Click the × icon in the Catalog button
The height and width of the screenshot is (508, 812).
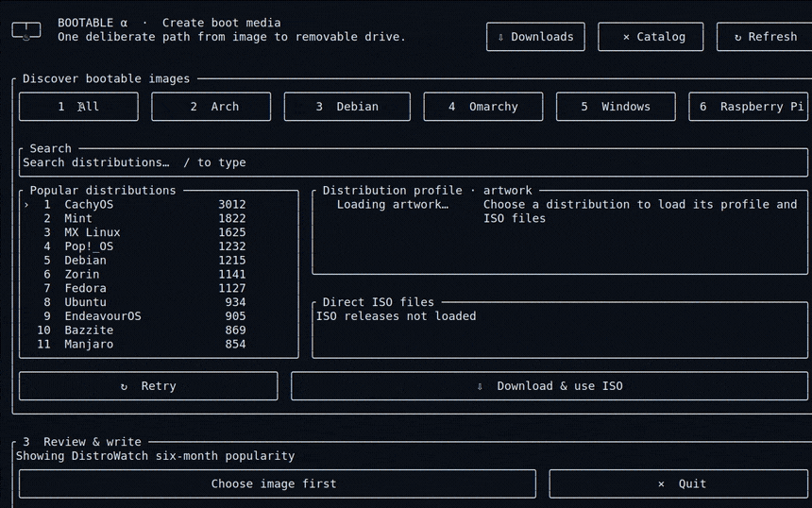coord(626,37)
